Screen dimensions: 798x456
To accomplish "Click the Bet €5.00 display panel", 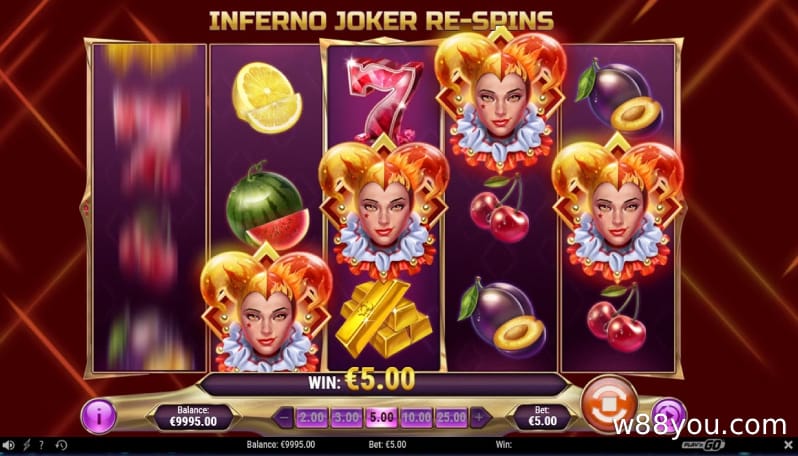I will tap(543, 417).
